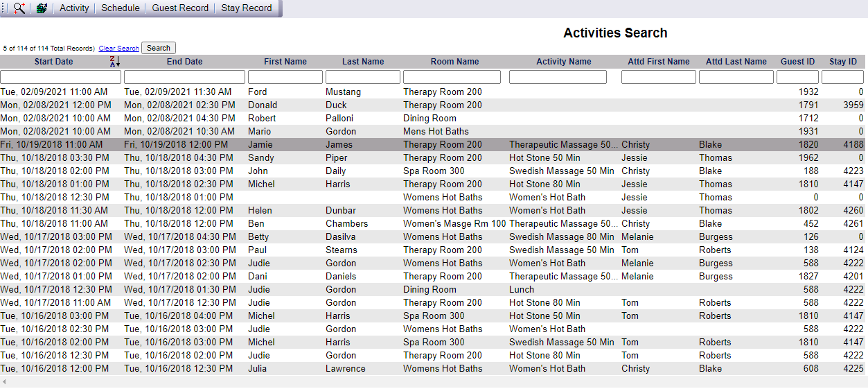The width and height of the screenshot is (868, 389).
Task: Click the Attd First Name filter field
Action: [659, 77]
